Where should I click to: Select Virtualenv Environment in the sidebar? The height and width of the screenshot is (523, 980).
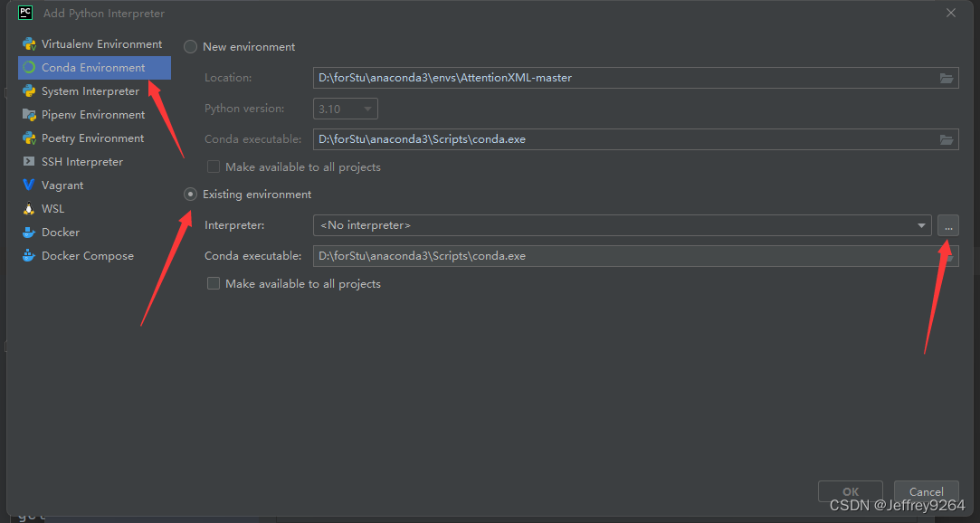click(94, 44)
